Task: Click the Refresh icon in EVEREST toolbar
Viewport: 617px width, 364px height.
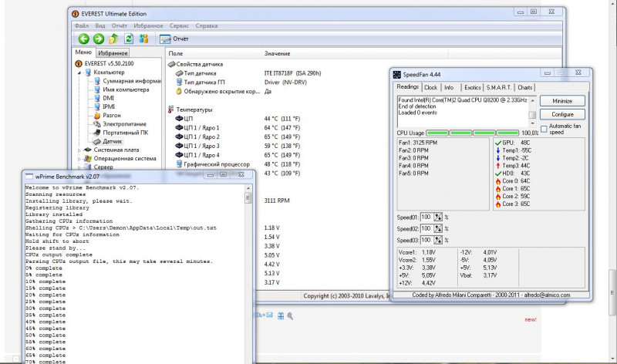Action: (x=129, y=39)
